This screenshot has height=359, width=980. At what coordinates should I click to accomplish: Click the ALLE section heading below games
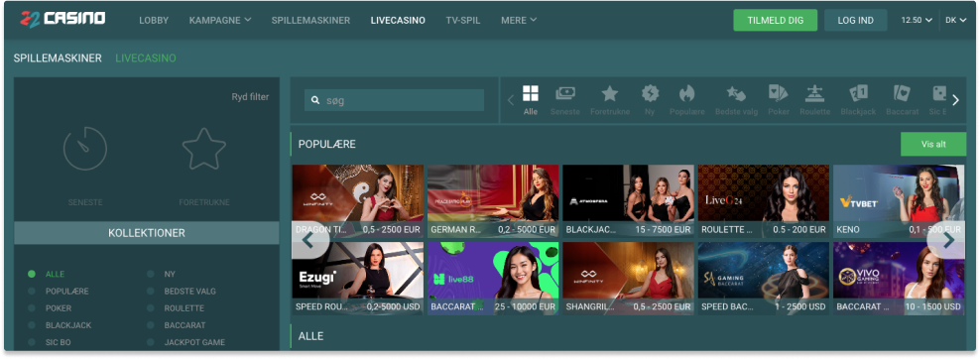(x=310, y=336)
